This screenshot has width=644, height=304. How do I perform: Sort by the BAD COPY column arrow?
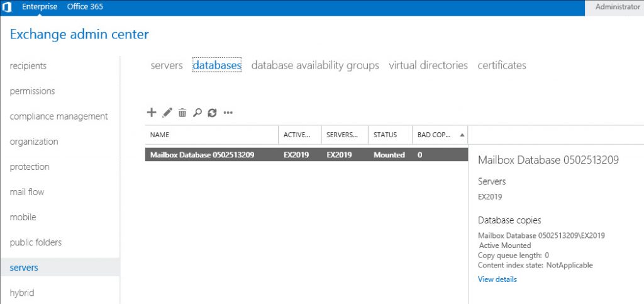click(463, 135)
